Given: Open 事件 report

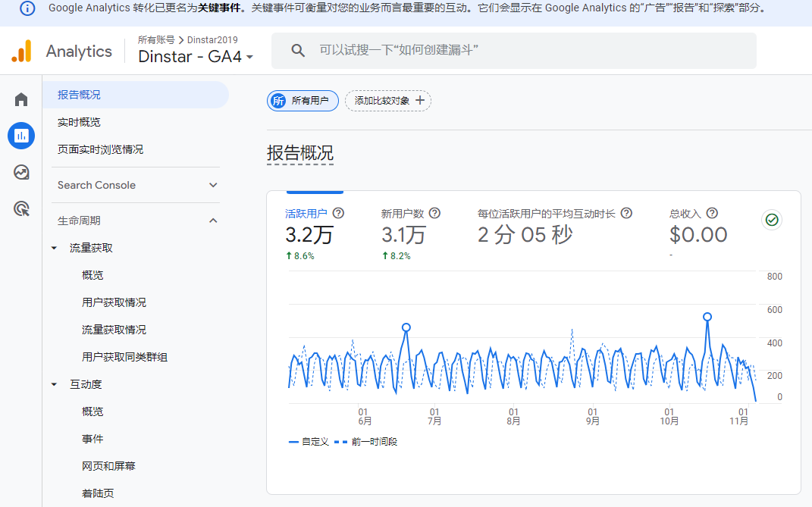Looking at the screenshot, I should point(92,439).
